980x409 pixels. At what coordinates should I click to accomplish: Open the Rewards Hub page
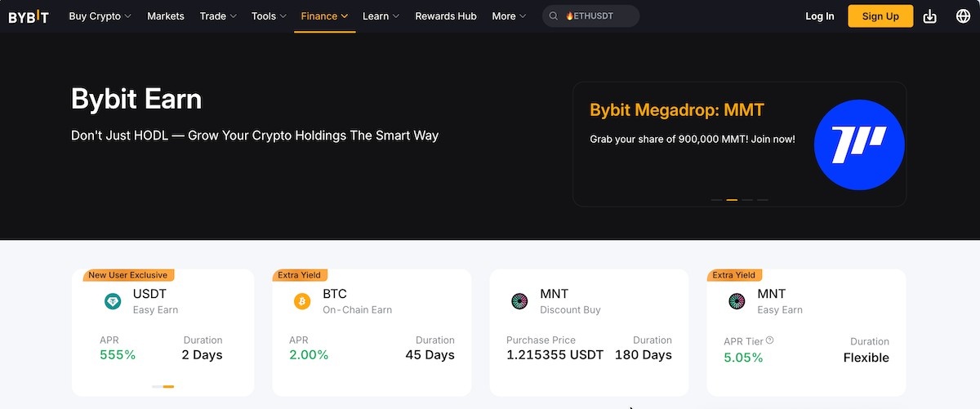(x=446, y=16)
